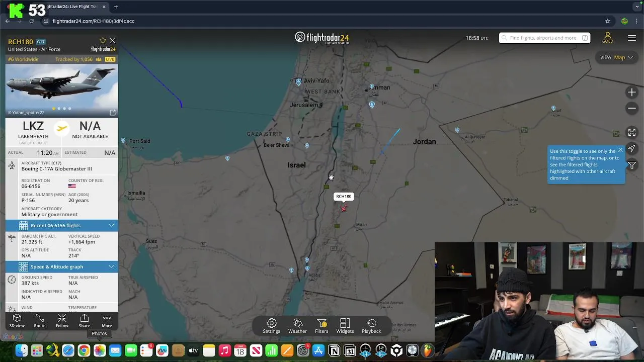
Task: Show the flight Route
Action: point(40,321)
